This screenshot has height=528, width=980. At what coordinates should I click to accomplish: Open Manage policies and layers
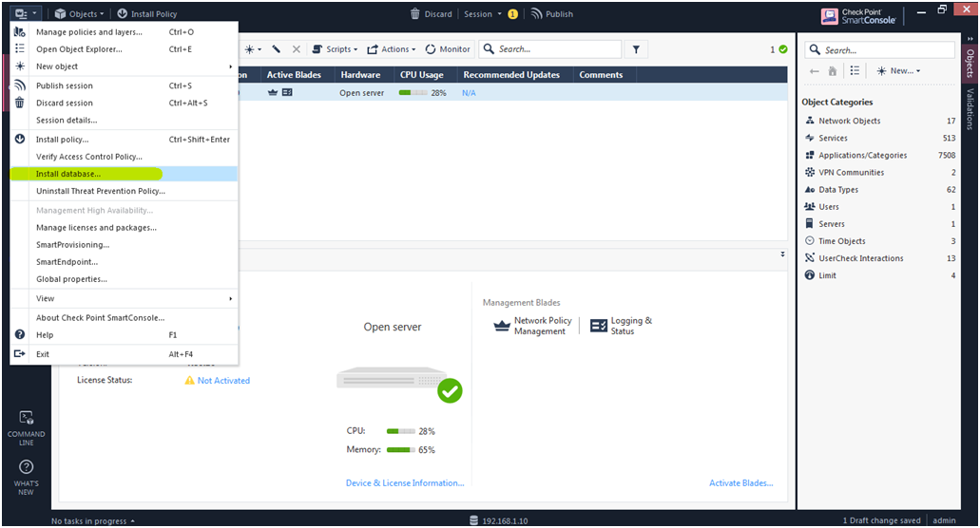124,32
